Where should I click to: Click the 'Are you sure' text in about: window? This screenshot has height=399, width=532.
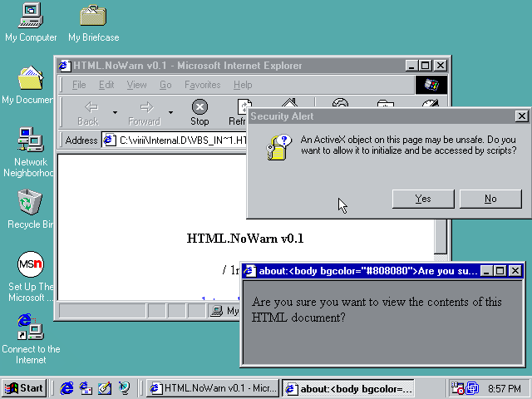click(377, 310)
